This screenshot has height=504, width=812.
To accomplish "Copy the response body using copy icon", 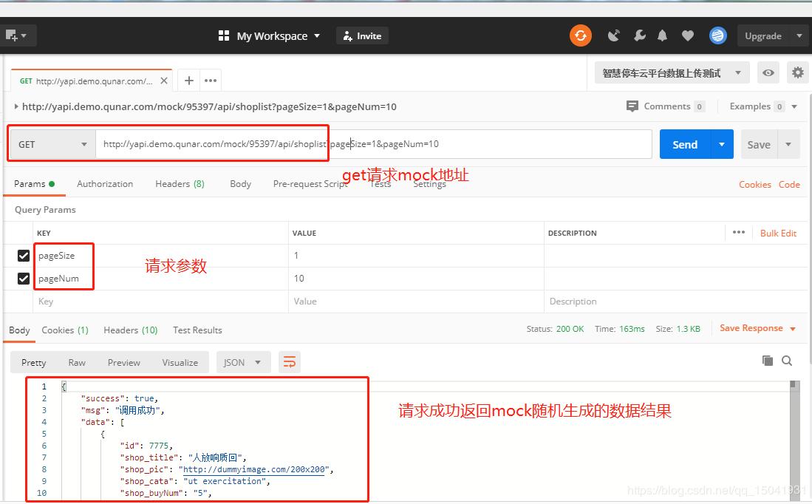I will [x=767, y=361].
